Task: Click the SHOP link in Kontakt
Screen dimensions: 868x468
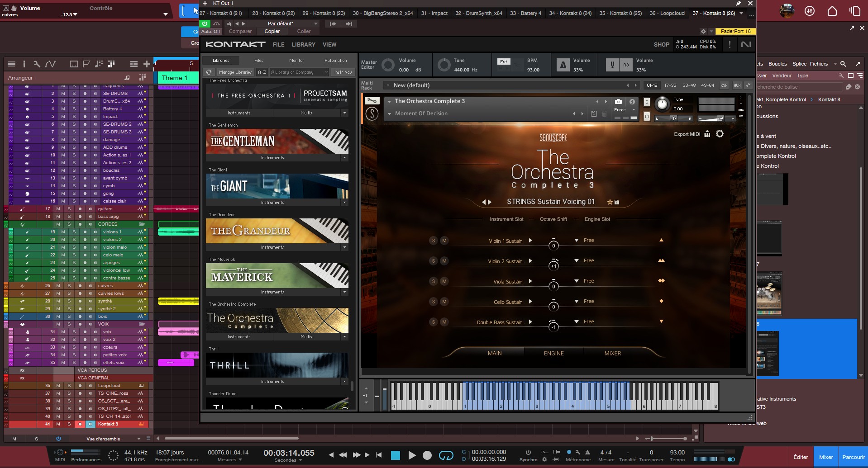Action: 661,45
